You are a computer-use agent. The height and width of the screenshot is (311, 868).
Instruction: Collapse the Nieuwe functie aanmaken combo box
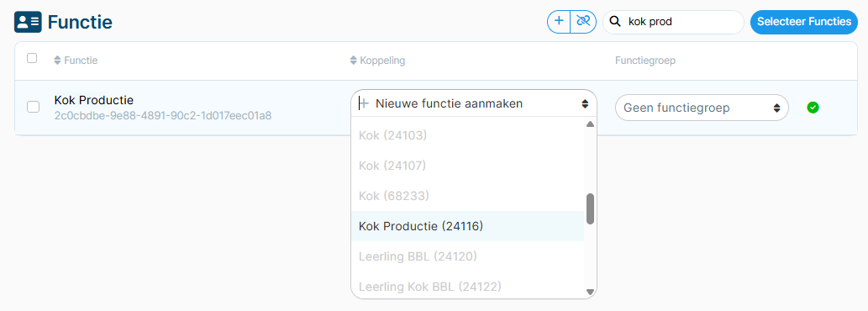click(474, 103)
